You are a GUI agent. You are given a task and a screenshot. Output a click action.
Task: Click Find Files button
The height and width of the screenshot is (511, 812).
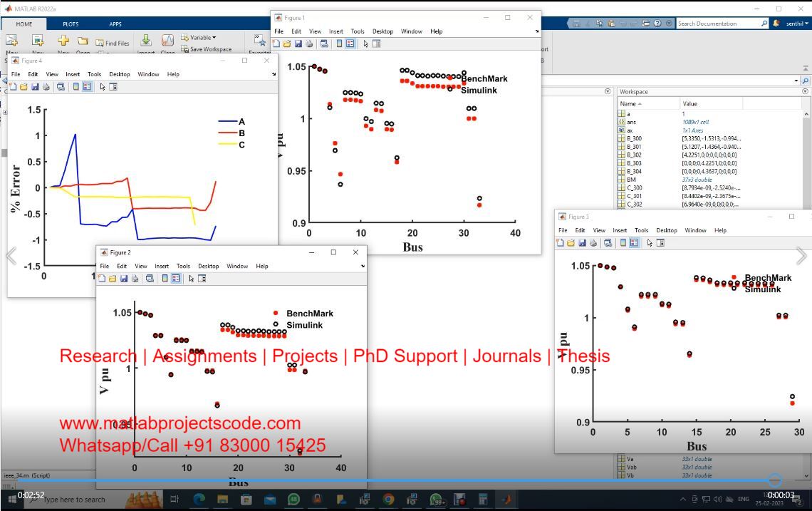[x=113, y=43]
